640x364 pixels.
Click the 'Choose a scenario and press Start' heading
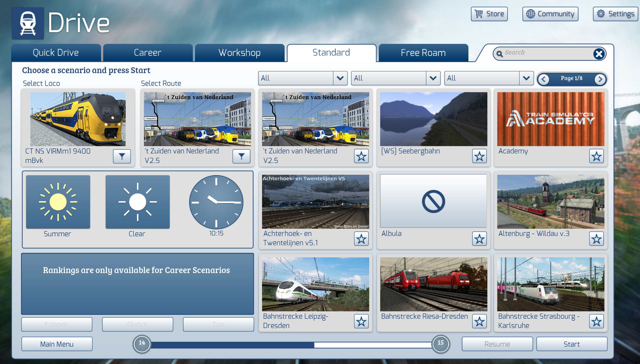click(x=86, y=70)
